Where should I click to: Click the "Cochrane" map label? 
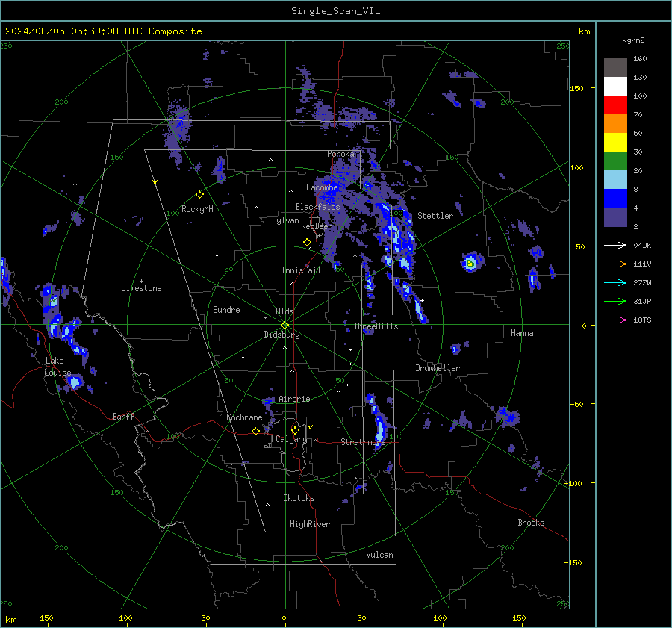[x=244, y=417]
